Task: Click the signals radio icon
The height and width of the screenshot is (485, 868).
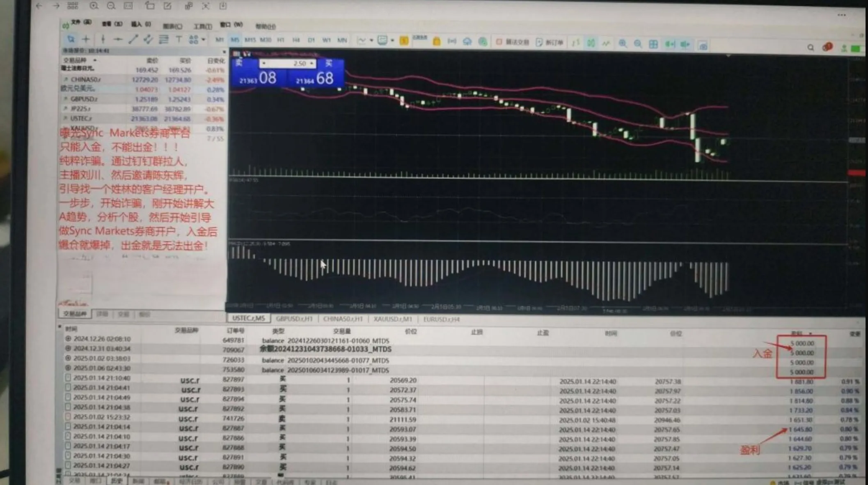Action: 452,41
